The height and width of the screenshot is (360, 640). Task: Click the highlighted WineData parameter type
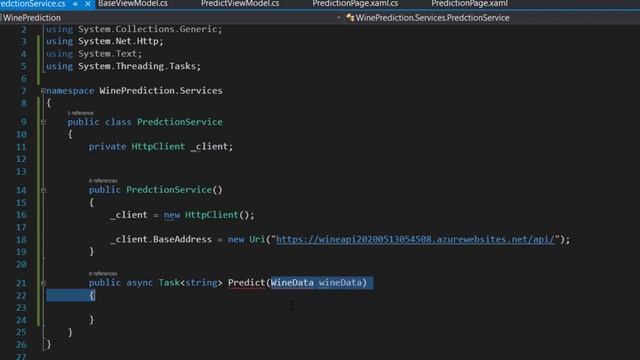pyautogui.click(x=292, y=282)
